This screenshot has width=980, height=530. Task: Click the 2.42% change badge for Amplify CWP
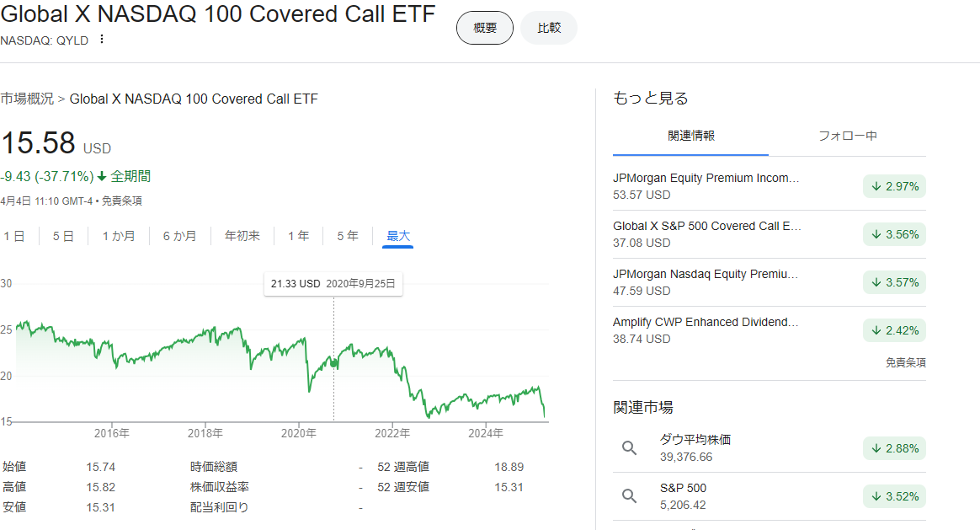click(x=894, y=330)
